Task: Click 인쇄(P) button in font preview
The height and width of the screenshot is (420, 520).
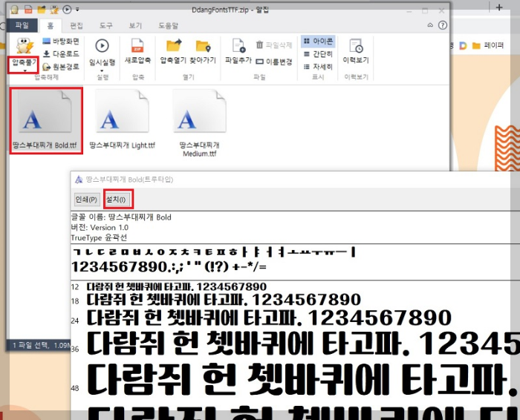Action: coord(86,200)
